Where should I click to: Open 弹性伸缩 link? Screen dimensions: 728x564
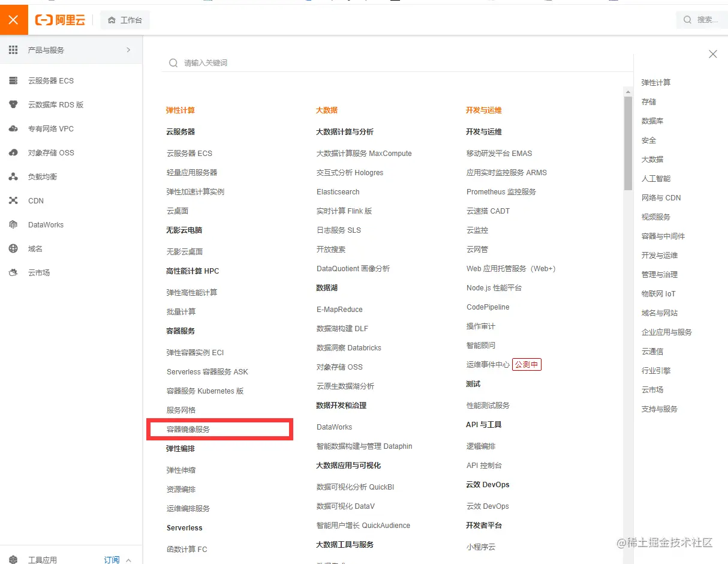click(181, 470)
